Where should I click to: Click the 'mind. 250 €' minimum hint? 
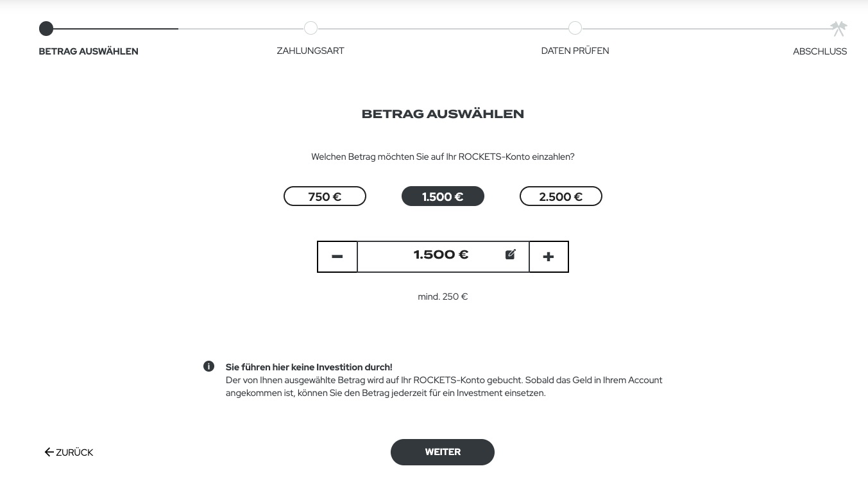(x=443, y=297)
